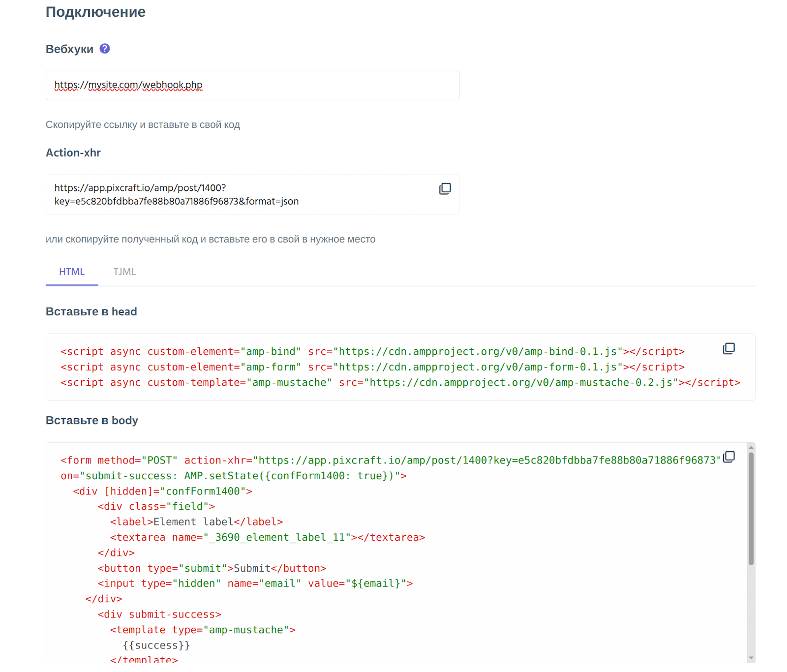Click the 'Вставьте в body' heading
Screen dimensions: 787x672
pos(92,421)
